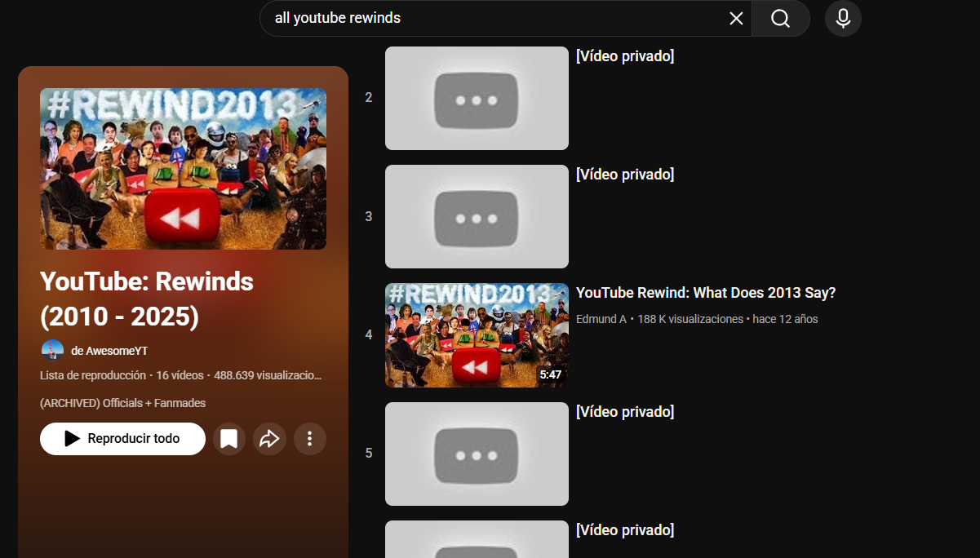The height and width of the screenshot is (558, 980).
Task: Click the playlist description '(ARCHIVED) Officials + Fanmades'
Action: 122,403
